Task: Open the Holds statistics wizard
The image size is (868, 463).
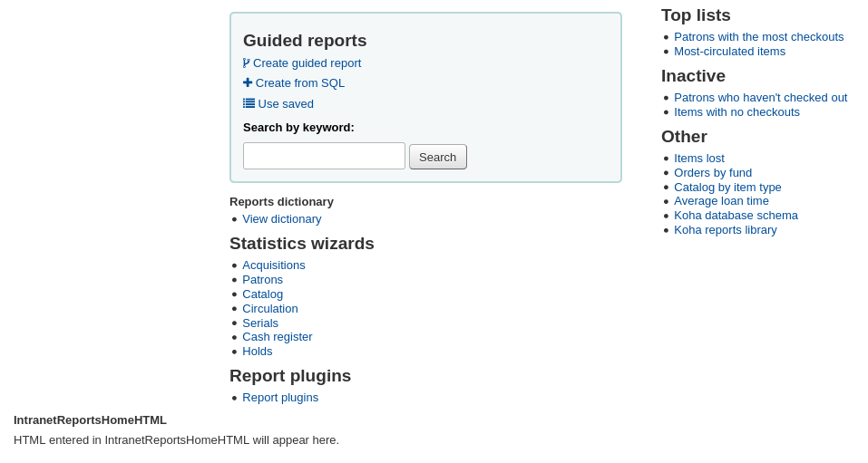Action: point(258,352)
